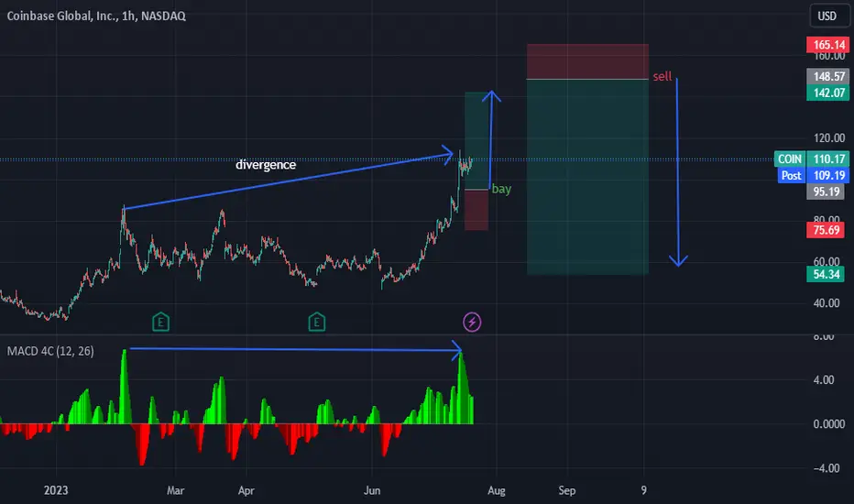The height and width of the screenshot is (504, 854).
Task: Click the Apr label on time axis
Action: (246, 490)
